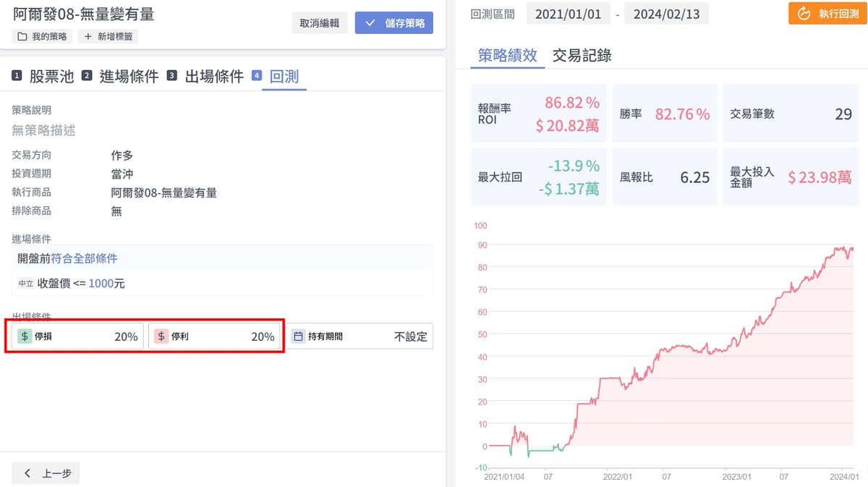The width and height of the screenshot is (868, 487).
Task: Click the calendar icon for 持有期間
Action: click(x=298, y=336)
